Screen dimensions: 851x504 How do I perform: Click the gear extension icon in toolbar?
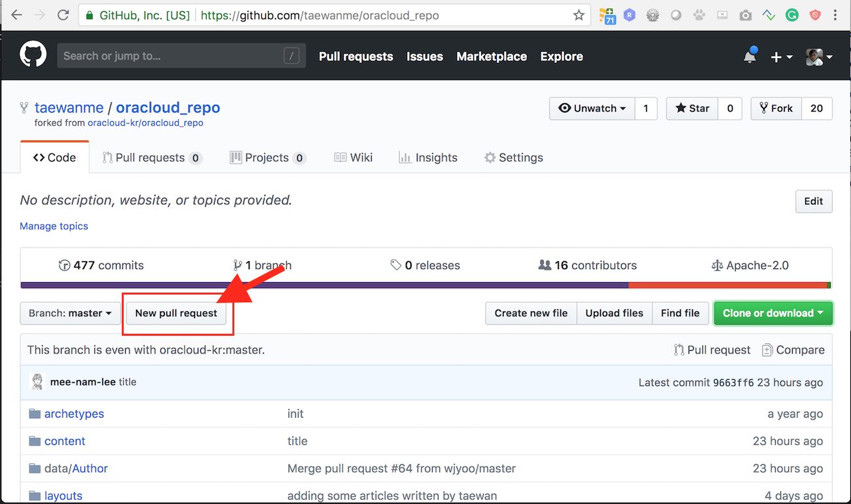653,16
